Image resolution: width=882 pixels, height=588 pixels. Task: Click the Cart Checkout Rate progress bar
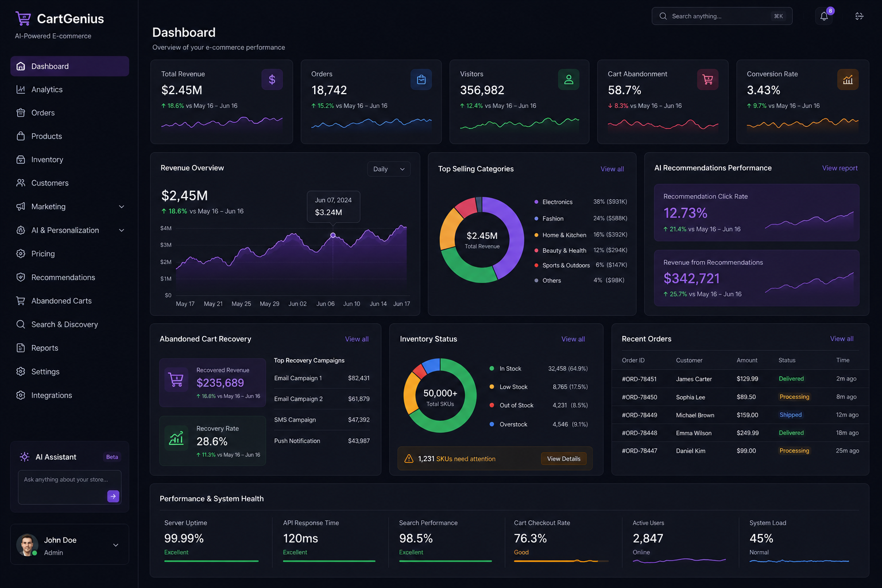coord(561,561)
